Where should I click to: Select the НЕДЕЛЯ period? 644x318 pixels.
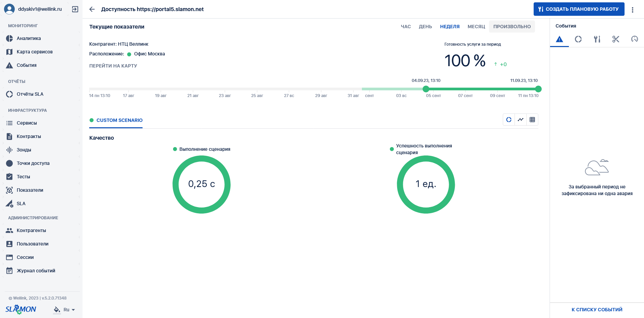(450, 27)
